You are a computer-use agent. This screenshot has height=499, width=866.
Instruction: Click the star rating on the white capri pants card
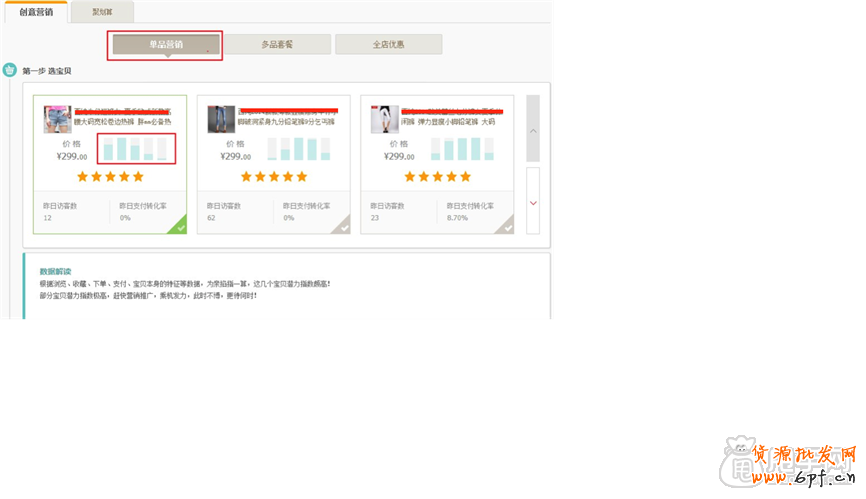437,177
